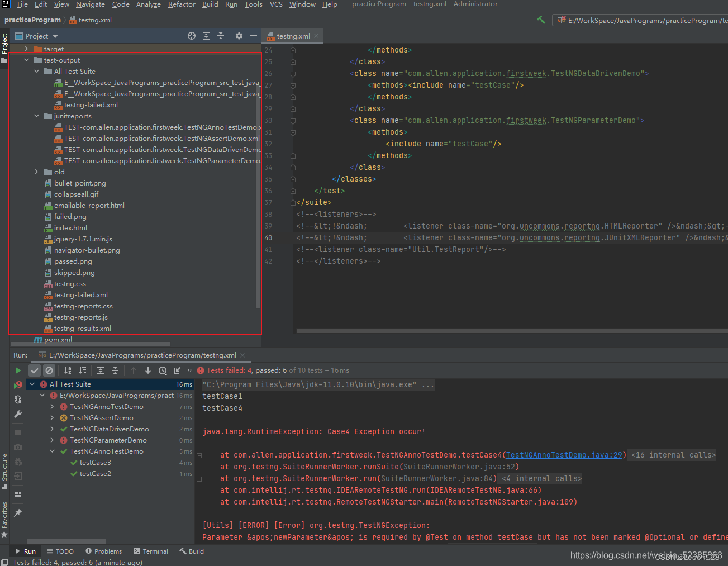The height and width of the screenshot is (566, 728).
Task: Switch to the Problems tool window
Action: coord(103,551)
